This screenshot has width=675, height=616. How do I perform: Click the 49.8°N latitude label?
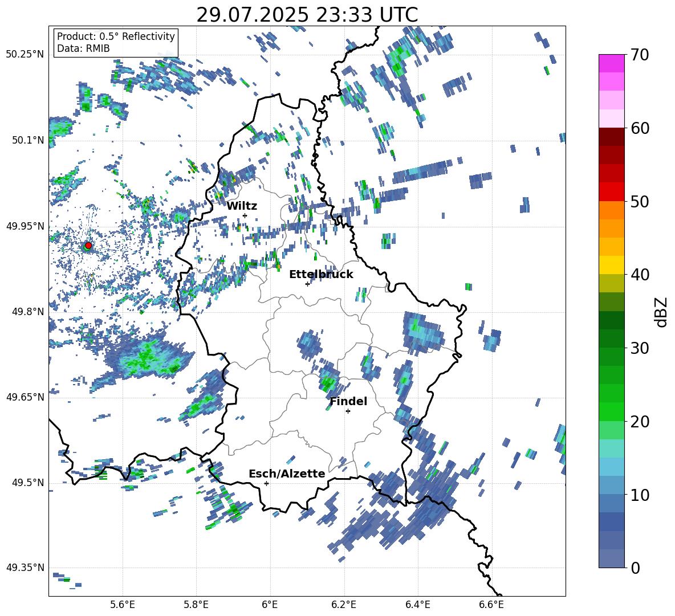[x=28, y=312]
